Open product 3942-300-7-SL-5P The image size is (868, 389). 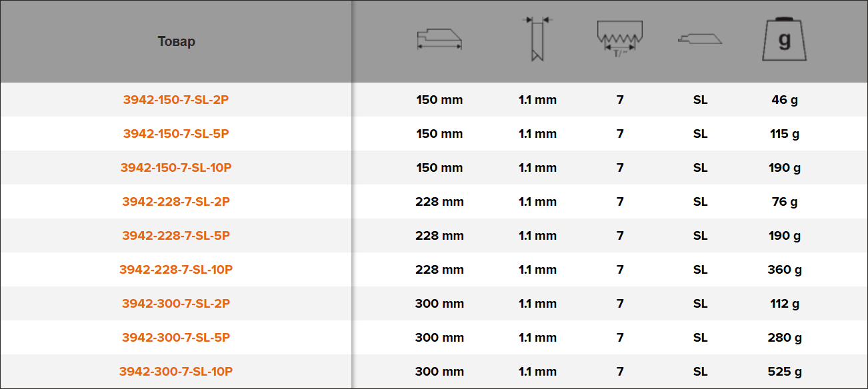click(176, 338)
